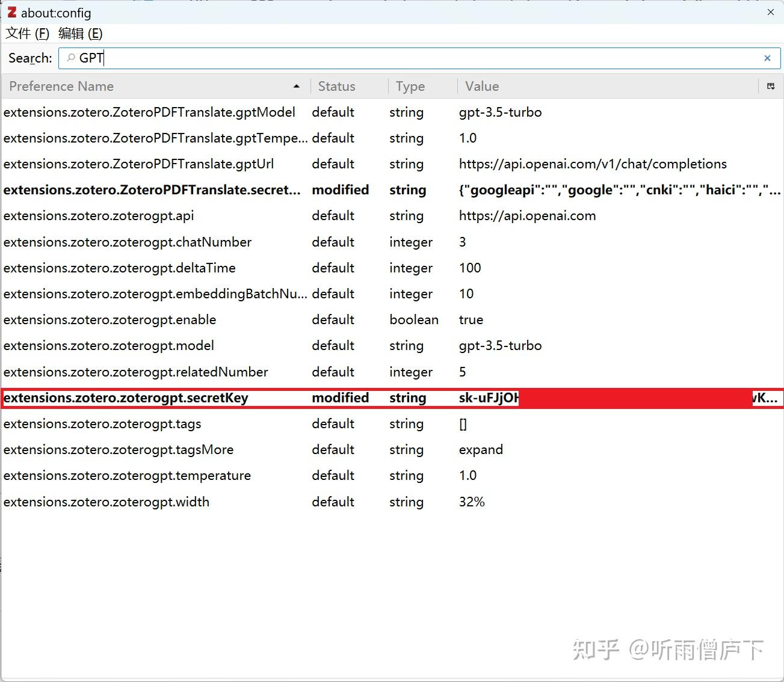The image size is (784, 682).
Task: Select the zoterogpt.temperature preference row
Action: coord(181,475)
